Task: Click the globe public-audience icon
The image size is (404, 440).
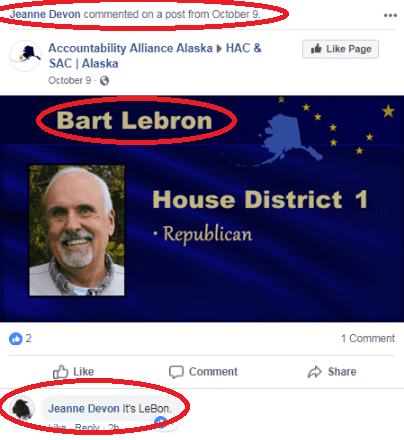Action: coord(104,81)
